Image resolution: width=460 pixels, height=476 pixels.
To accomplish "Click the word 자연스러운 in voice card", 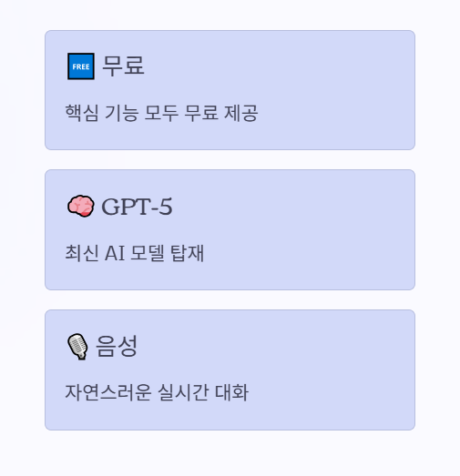I will (x=108, y=392).
